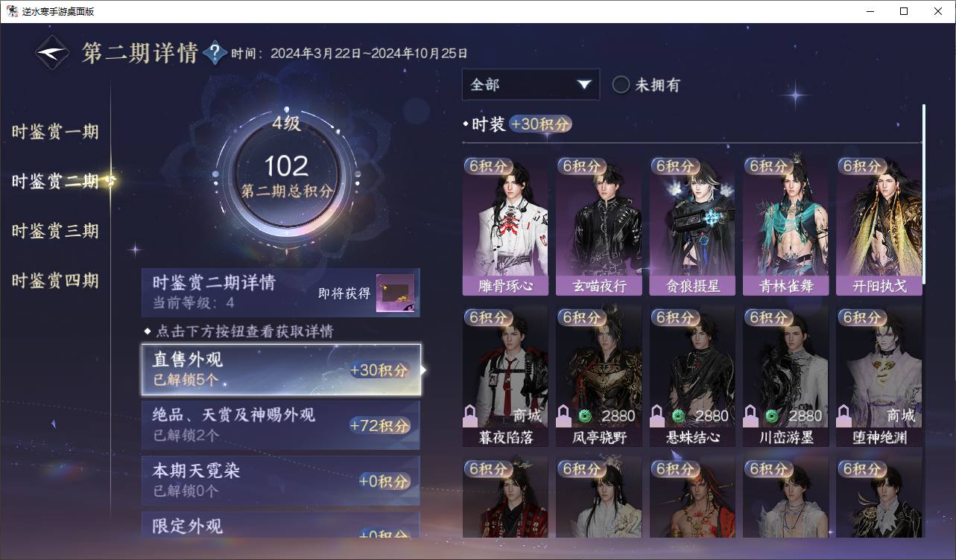The width and height of the screenshot is (956, 560).
Task: Select the 雕骨琢心 costume thumbnail
Action: [x=505, y=226]
